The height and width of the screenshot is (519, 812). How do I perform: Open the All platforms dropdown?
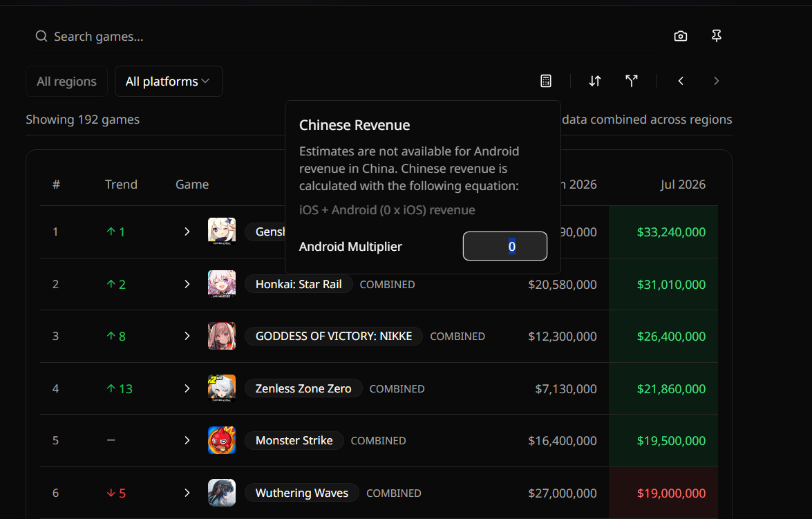[169, 82]
